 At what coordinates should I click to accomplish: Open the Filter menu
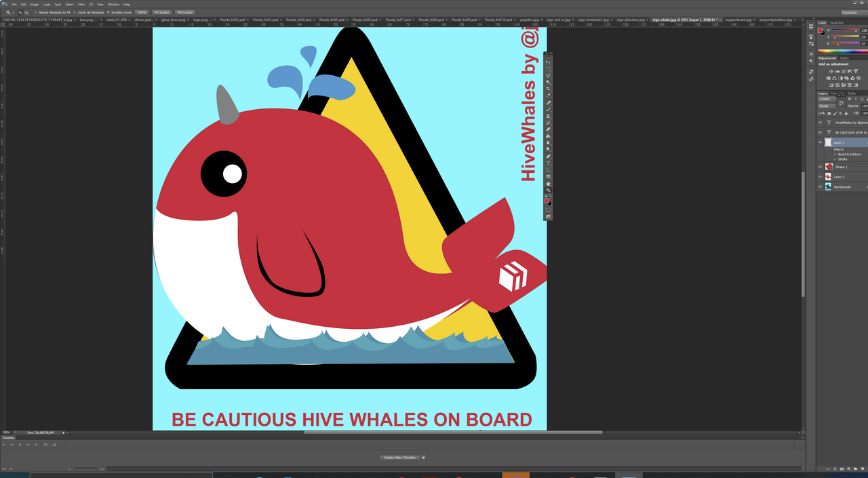pyautogui.click(x=81, y=4)
